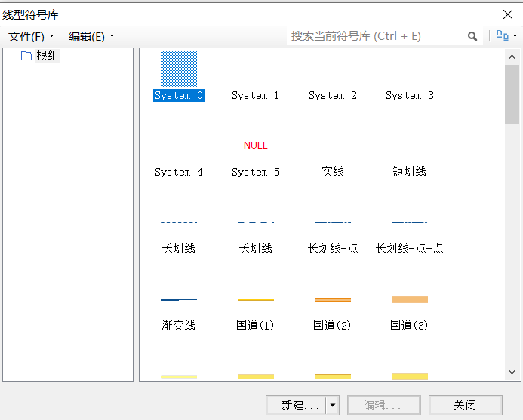523x420 pixels.
Task: Click the 新建... button
Action: click(296, 406)
